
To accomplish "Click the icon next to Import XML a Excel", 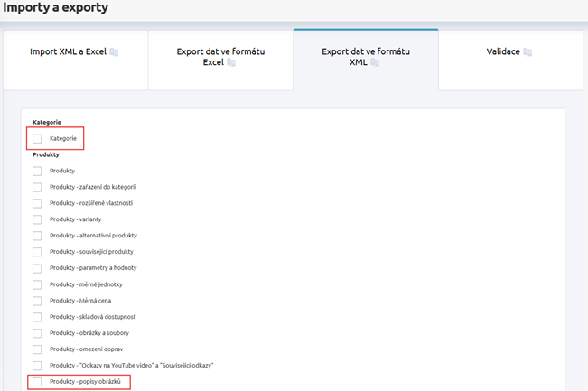I will click(115, 52).
